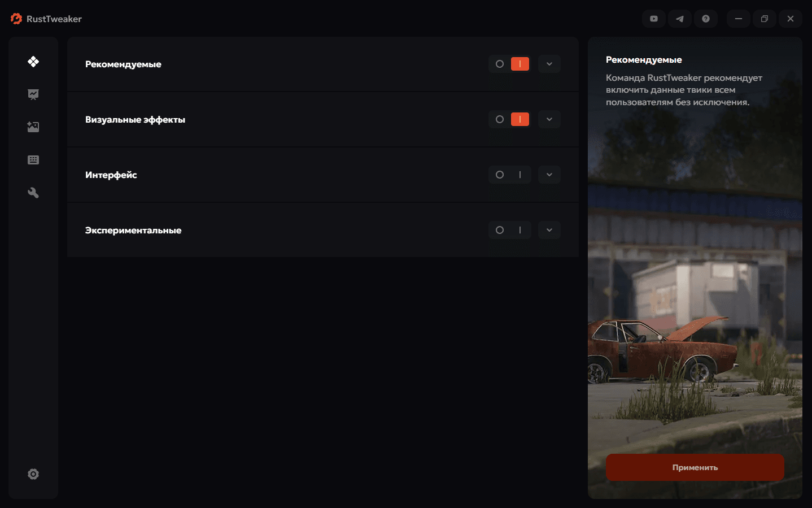Expand the Рекомендуемые section chevron

tap(549, 64)
